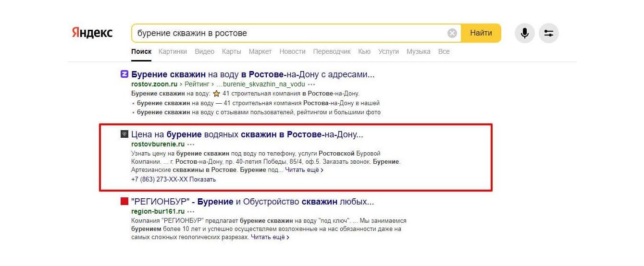The width and height of the screenshot is (644, 266).
Task: Click snippet line 41 строительная компания Ростова-на-Дону
Action: click(x=259, y=103)
